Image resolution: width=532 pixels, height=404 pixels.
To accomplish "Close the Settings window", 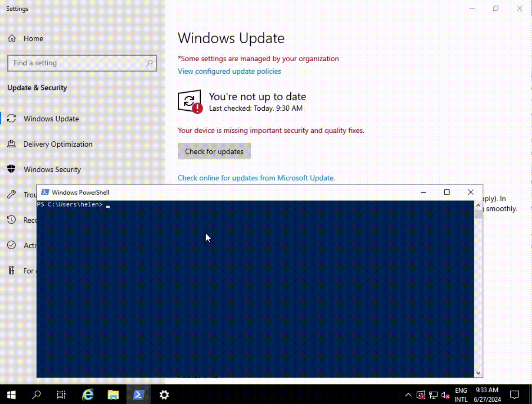I will 519,9.
